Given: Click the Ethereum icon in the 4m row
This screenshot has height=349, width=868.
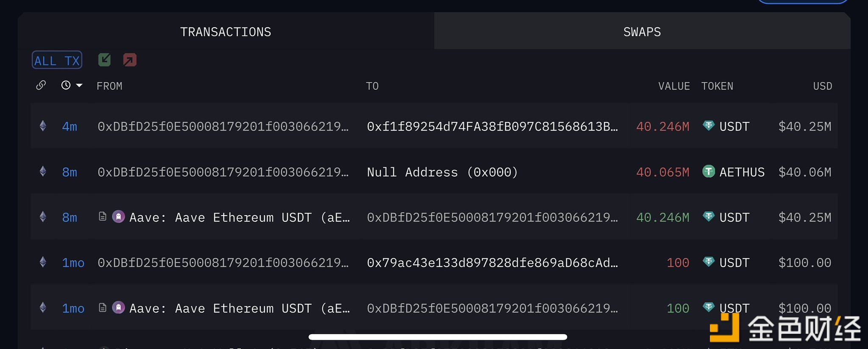Looking at the screenshot, I should (x=43, y=126).
